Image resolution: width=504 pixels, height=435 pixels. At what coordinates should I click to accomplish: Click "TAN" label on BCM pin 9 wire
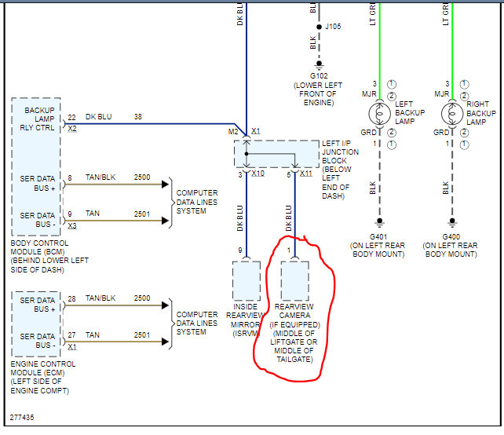click(x=93, y=214)
